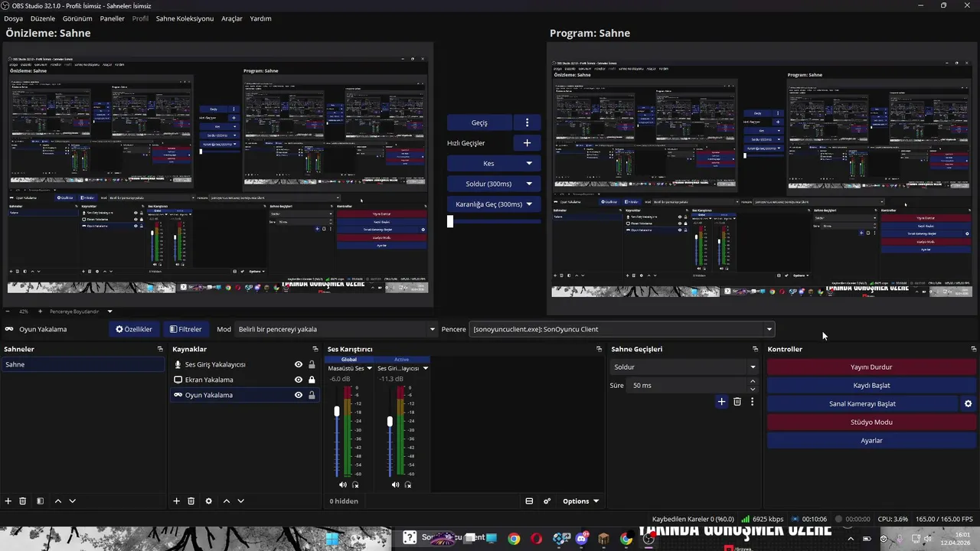Image resolution: width=980 pixels, height=551 pixels.
Task: Open preview scaling Pencereye Boyutlandır dropdown
Action: coord(80,311)
